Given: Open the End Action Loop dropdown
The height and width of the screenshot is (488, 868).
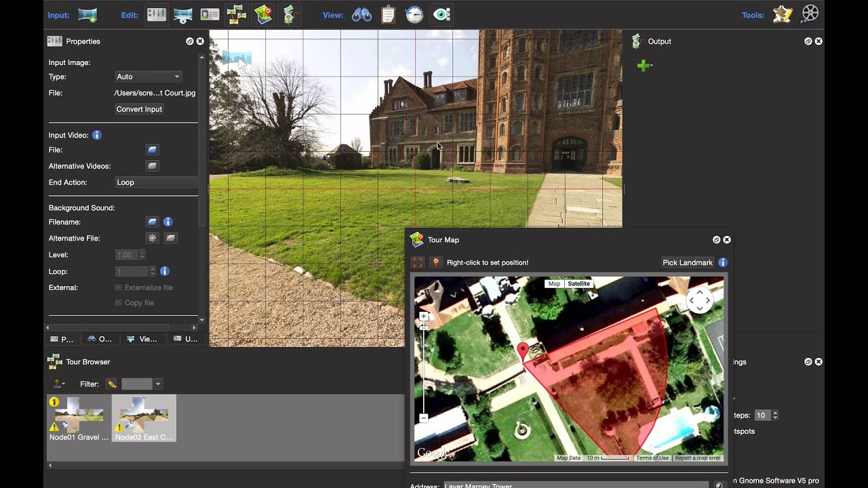Looking at the screenshot, I should pos(156,182).
